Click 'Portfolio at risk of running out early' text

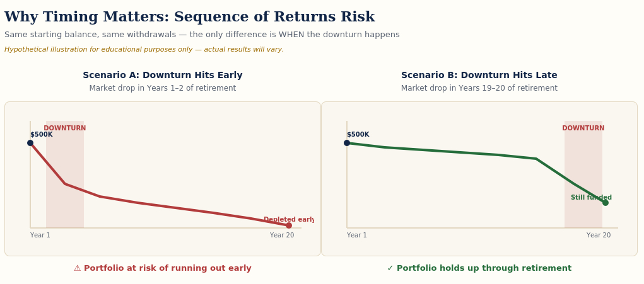tap(168, 268)
